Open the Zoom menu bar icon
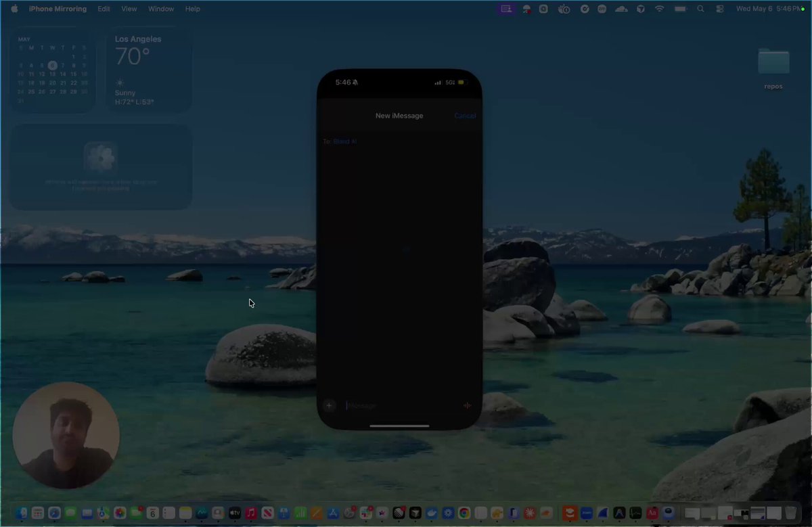This screenshot has width=812, height=527. [602, 9]
